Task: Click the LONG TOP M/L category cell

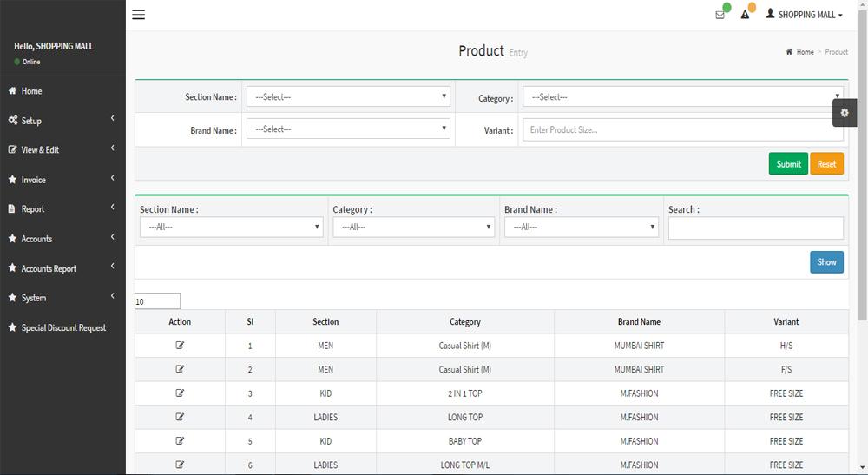Action: (465, 465)
